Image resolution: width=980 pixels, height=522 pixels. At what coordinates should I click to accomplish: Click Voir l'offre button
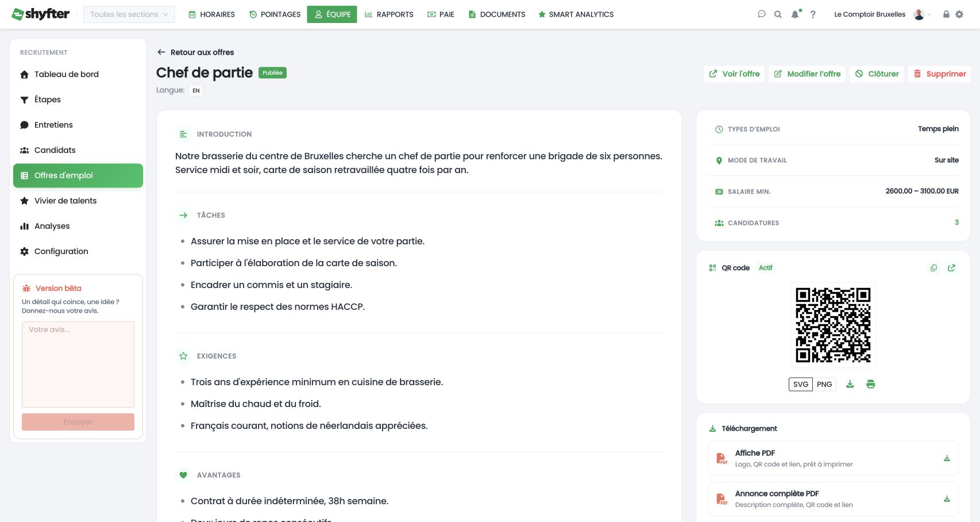[x=734, y=74]
